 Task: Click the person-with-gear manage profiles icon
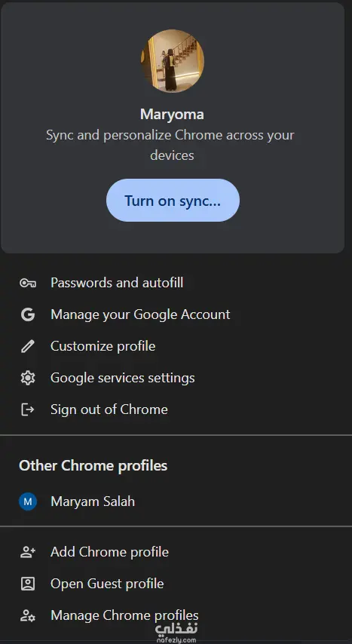pos(28,615)
